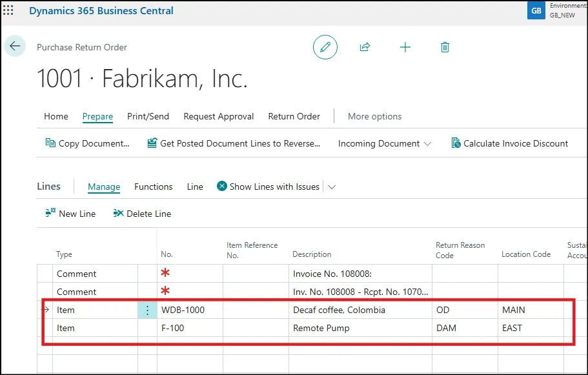Open the Functions lines menu
The image size is (588, 375).
click(154, 187)
